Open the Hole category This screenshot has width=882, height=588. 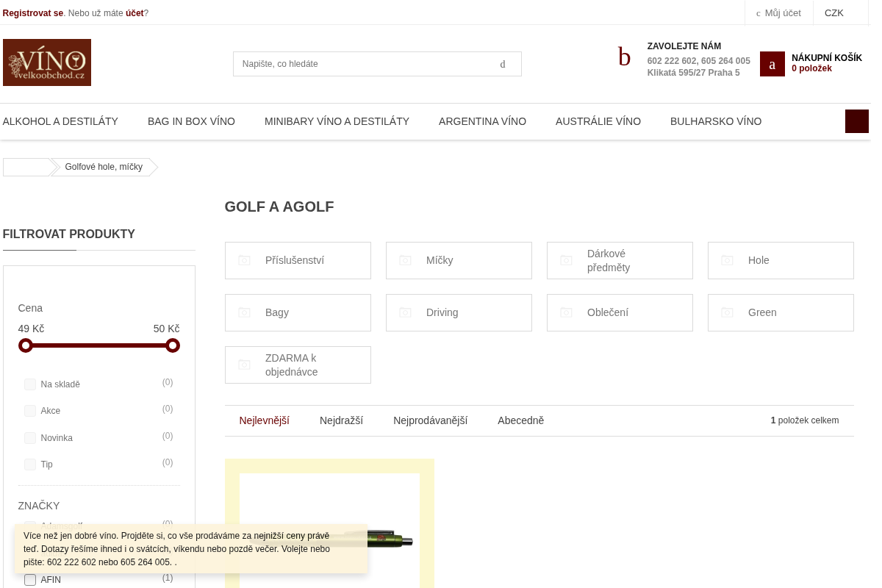point(781,260)
